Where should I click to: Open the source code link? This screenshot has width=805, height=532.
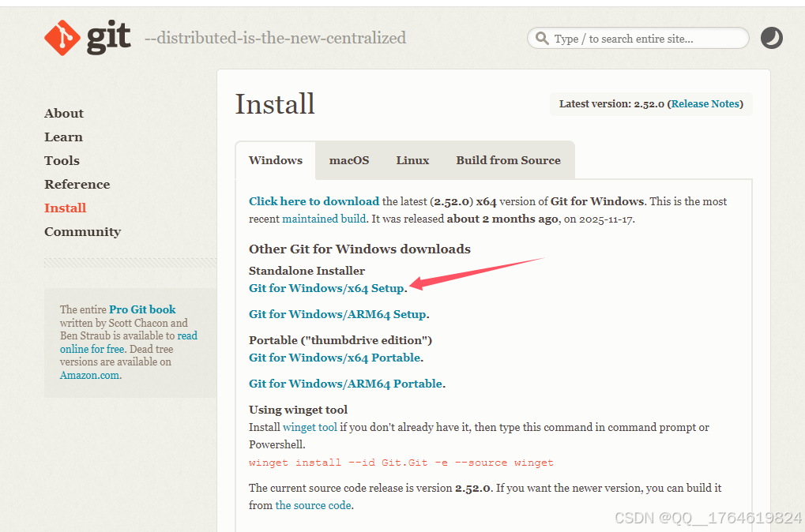[313, 505]
